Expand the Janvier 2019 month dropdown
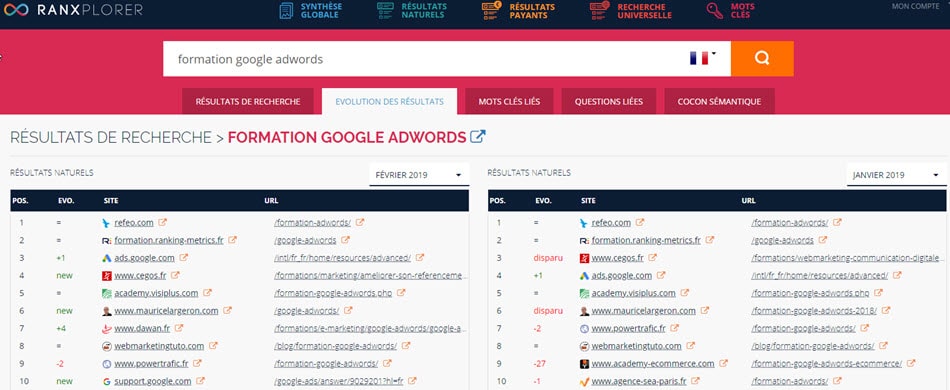The height and width of the screenshot is (390, 950). 896,175
